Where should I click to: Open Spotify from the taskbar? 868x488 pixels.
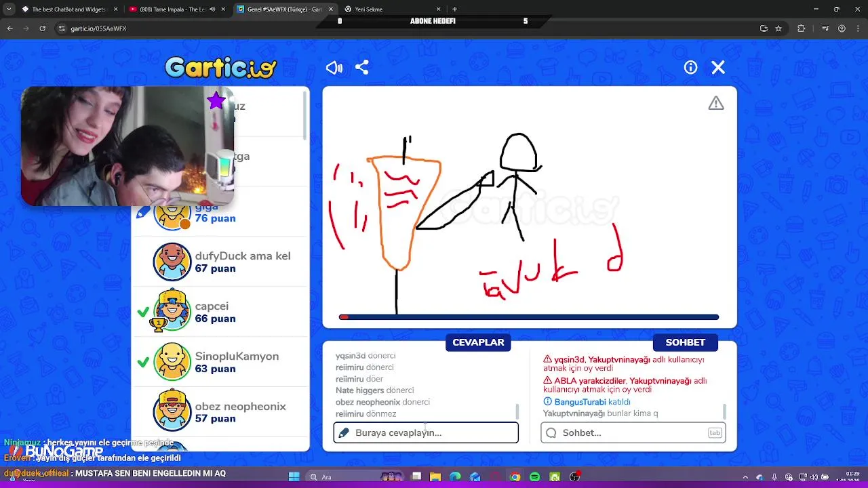click(534, 477)
